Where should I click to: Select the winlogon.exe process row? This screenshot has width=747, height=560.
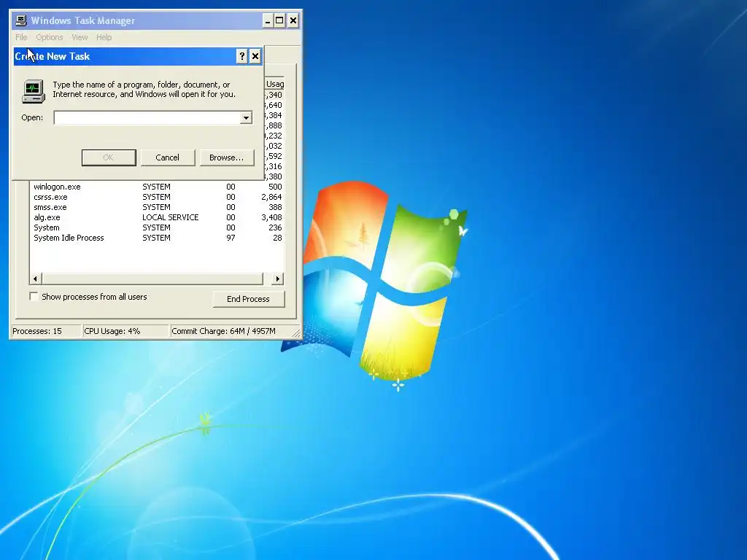click(158, 187)
